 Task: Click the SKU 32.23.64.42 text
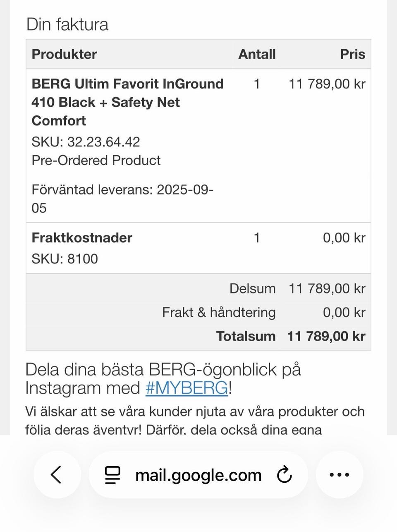[x=86, y=142]
